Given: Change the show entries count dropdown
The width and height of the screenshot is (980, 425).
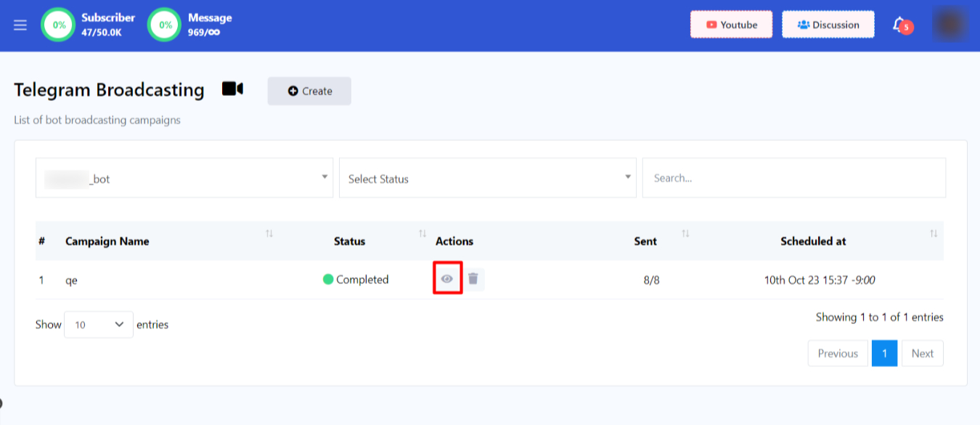Looking at the screenshot, I should click(99, 325).
